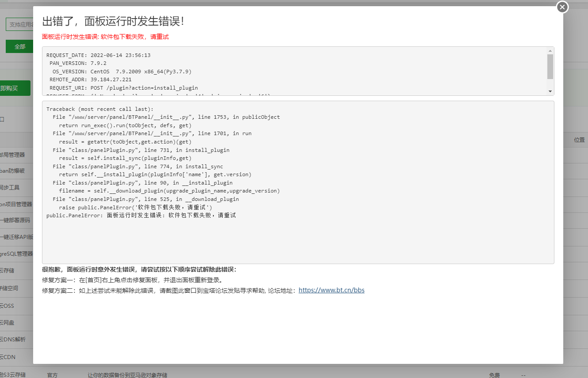This screenshot has width=588, height=378.
Task: Click the green 全部 category button
Action: (x=19, y=46)
